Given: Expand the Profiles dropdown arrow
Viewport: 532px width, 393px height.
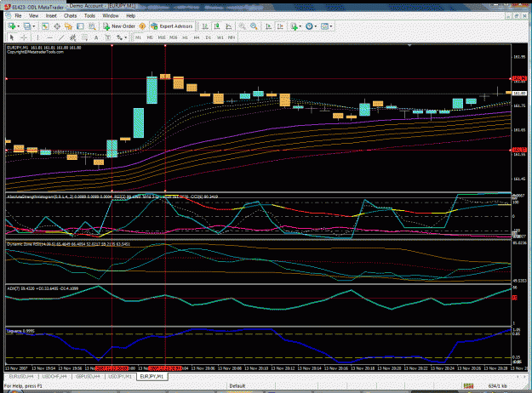Looking at the screenshot, I should click(33, 26).
